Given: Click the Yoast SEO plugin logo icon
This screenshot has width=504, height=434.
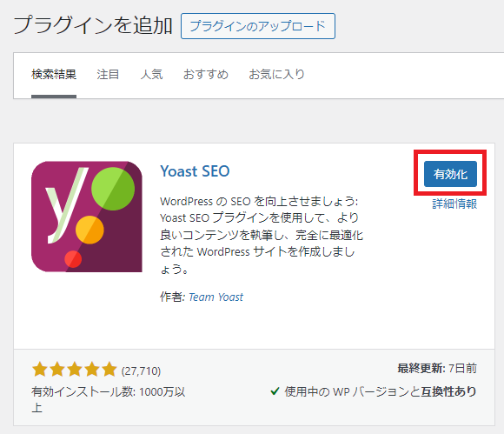Looking at the screenshot, I should point(87,217).
